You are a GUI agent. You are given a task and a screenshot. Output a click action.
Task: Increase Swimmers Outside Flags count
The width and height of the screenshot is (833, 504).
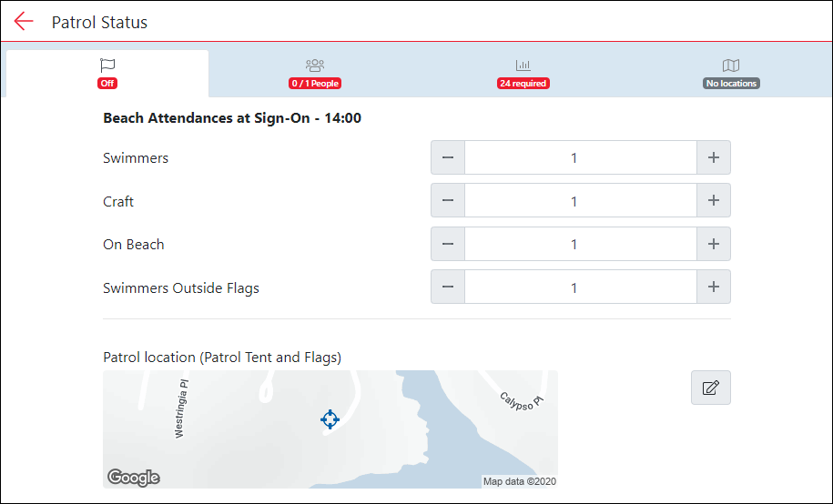713,287
